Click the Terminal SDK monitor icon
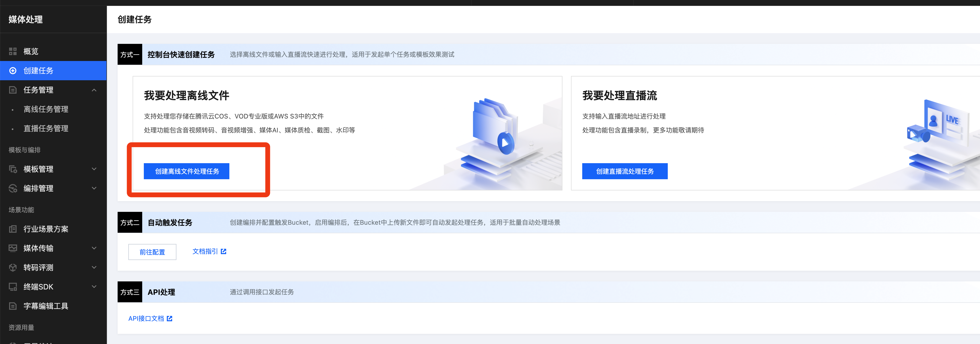The height and width of the screenshot is (344, 980). tap(13, 287)
